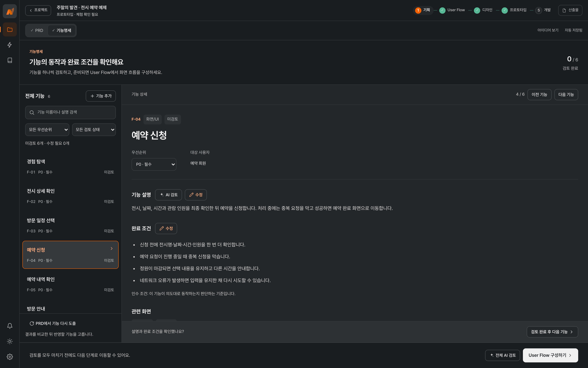
Task: Select 방문 일정 선택 feature F-03
Action: (71, 225)
